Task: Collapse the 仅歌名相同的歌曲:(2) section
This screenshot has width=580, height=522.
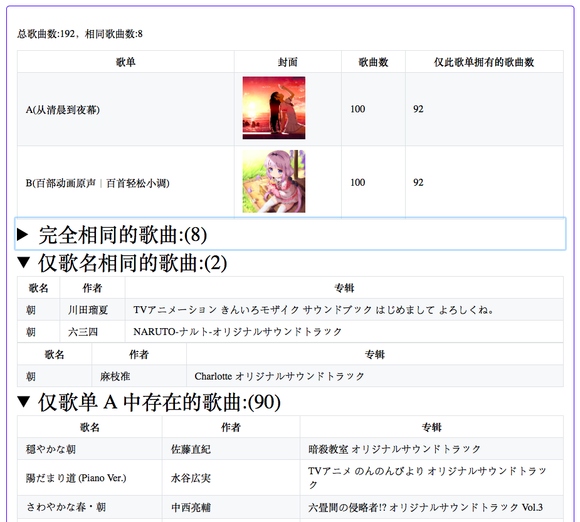Action: pos(122,263)
